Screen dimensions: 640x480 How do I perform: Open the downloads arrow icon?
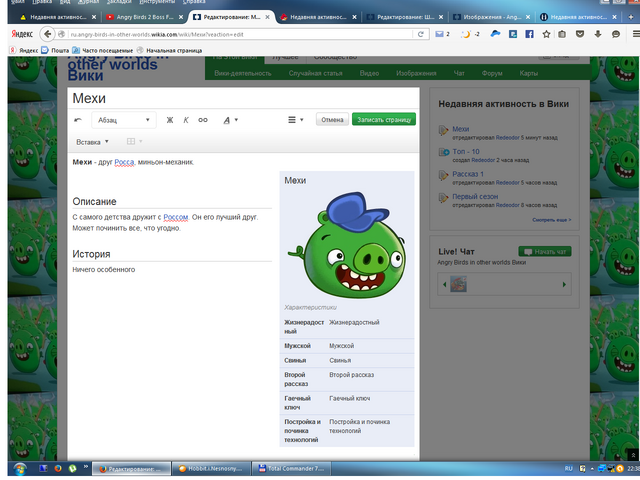(598, 34)
